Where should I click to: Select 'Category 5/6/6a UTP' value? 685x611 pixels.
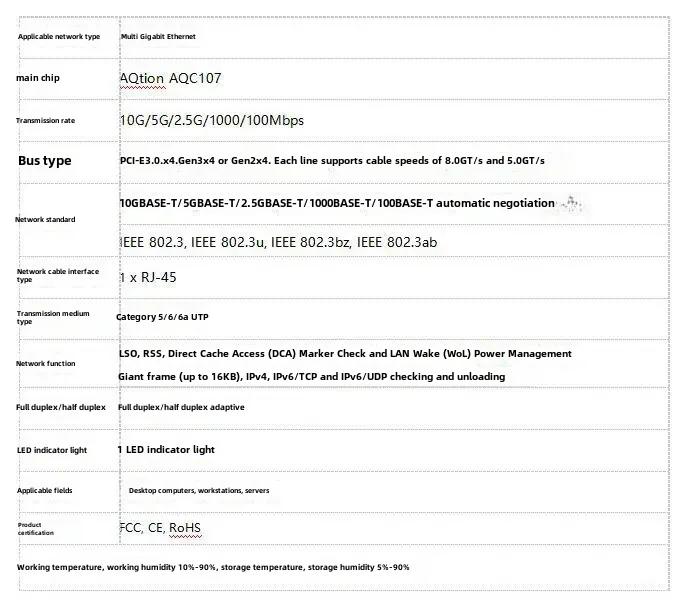162,318
